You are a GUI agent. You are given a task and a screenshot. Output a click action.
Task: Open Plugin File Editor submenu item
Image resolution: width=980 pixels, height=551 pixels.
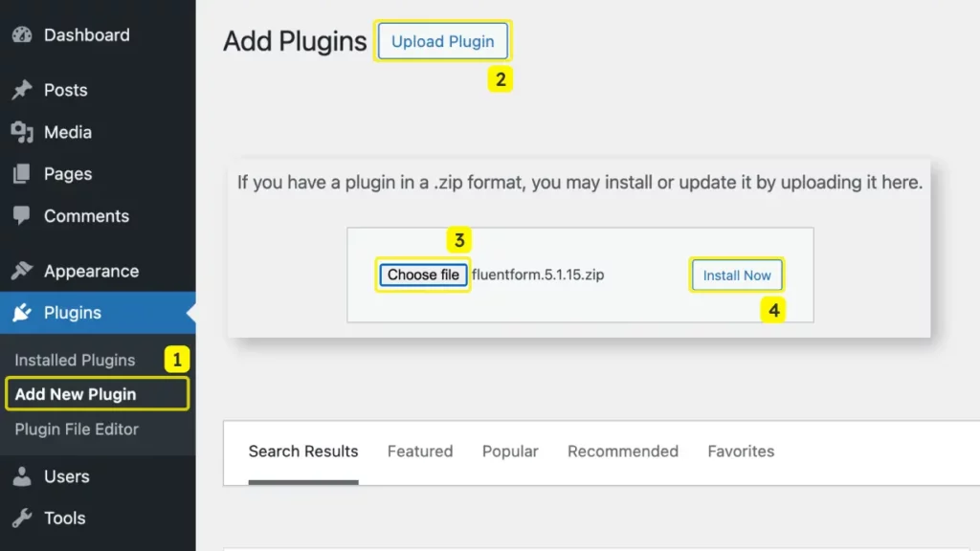point(77,430)
